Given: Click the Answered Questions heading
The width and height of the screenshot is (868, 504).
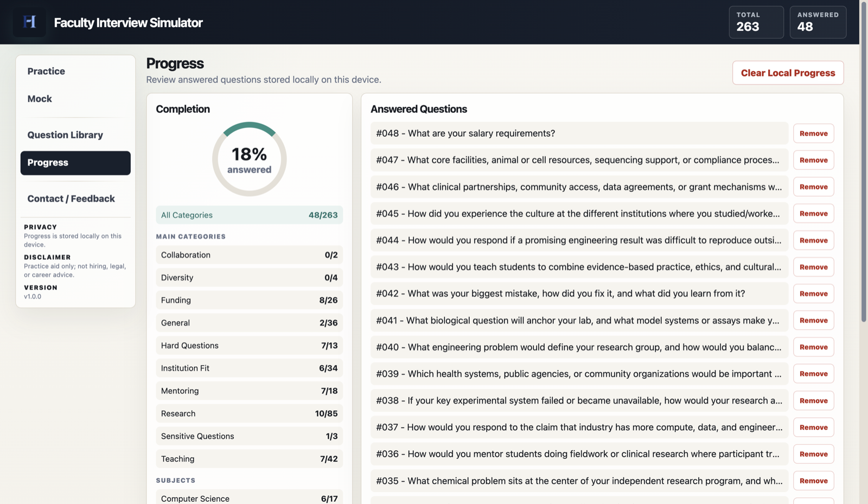Looking at the screenshot, I should pyautogui.click(x=419, y=109).
